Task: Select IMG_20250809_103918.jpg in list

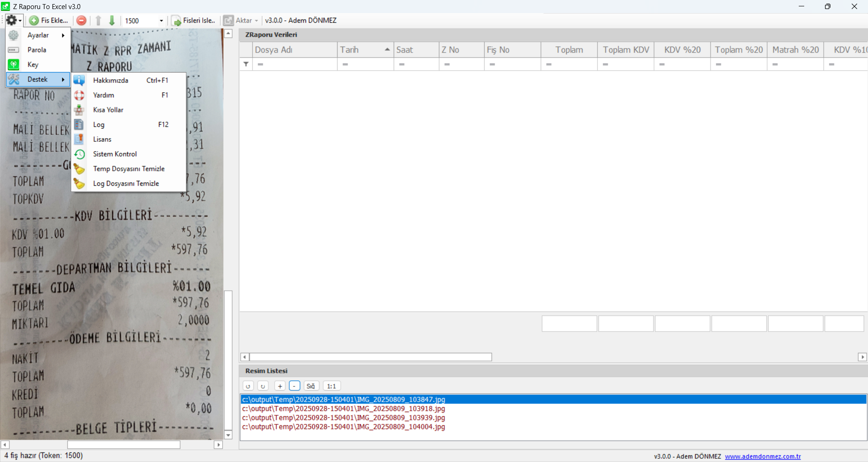Action: coord(343,409)
